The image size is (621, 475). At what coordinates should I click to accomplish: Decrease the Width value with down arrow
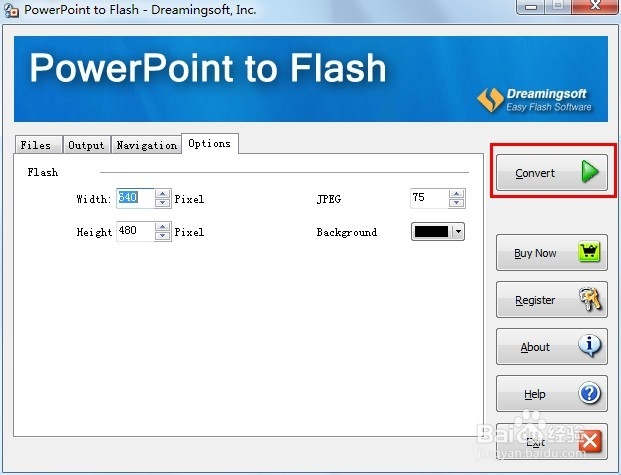[x=162, y=203]
